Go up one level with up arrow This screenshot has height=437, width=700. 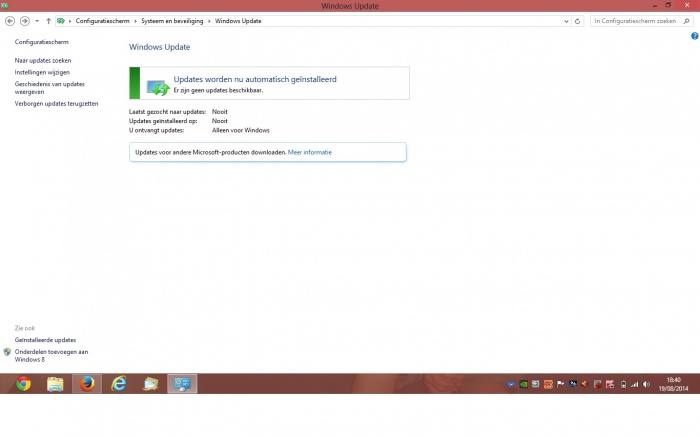point(48,21)
